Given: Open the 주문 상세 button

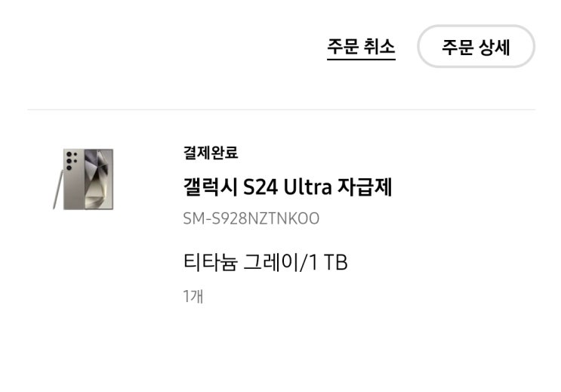Looking at the screenshot, I should 476,46.
